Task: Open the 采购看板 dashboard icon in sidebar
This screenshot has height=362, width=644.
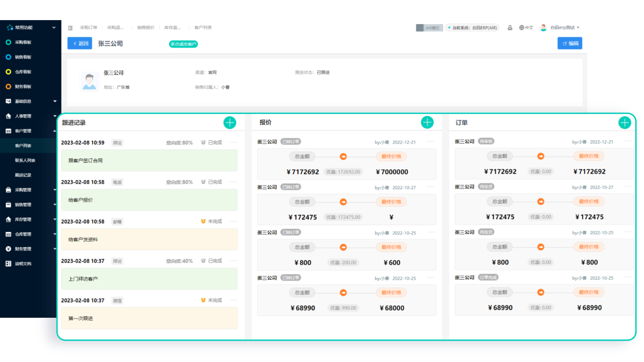Action: click(8, 42)
